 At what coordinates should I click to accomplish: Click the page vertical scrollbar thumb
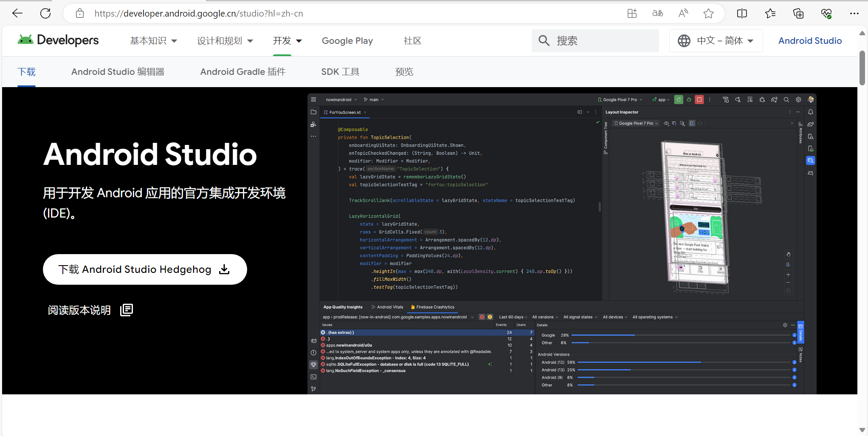(x=862, y=68)
